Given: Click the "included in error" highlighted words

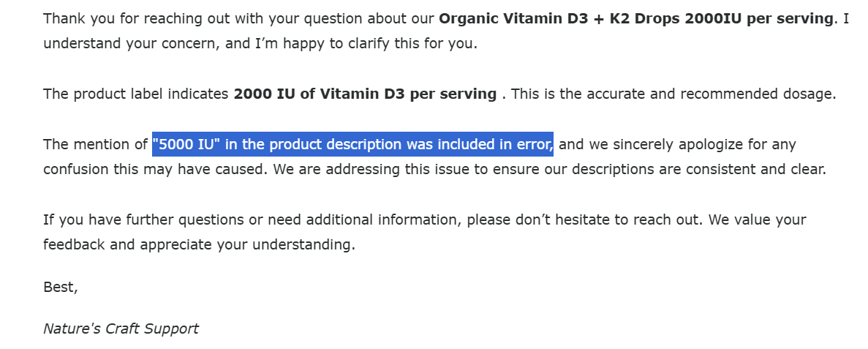Looking at the screenshot, I should (497, 144).
